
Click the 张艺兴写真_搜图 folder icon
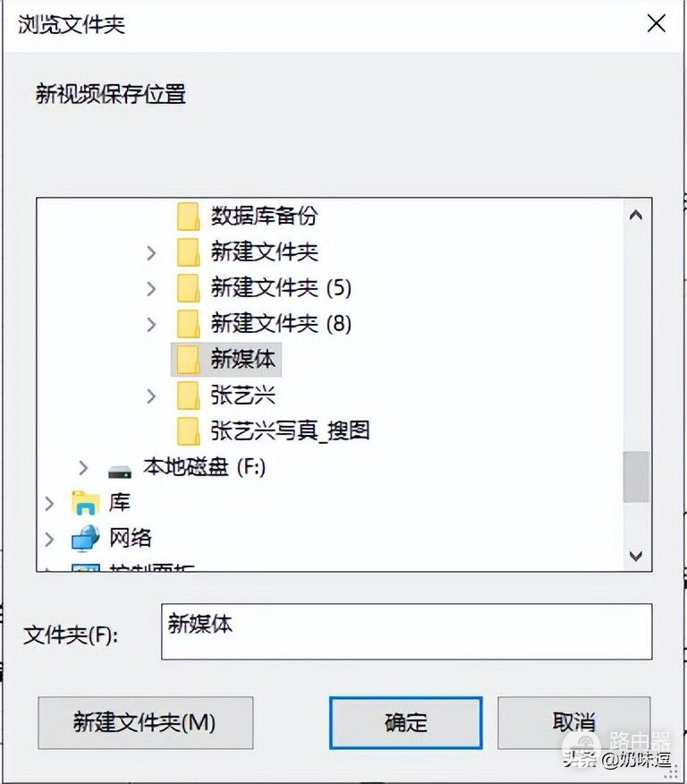tap(188, 430)
